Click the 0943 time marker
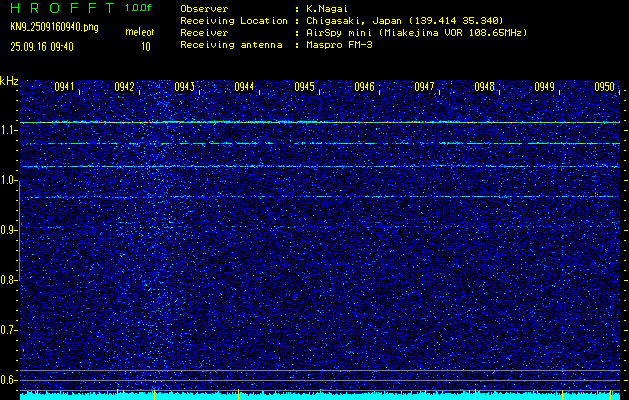629x400 pixels. coord(185,87)
